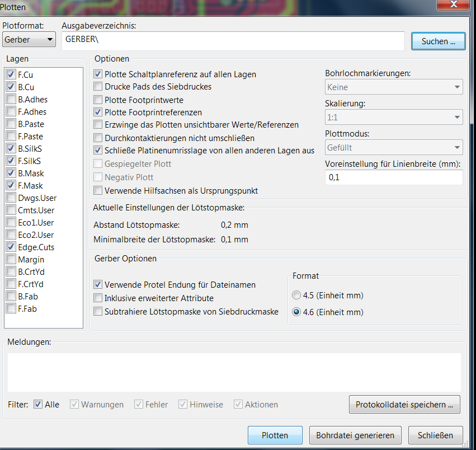Enable the B.Adhes layer

click(x=11, y=99)
